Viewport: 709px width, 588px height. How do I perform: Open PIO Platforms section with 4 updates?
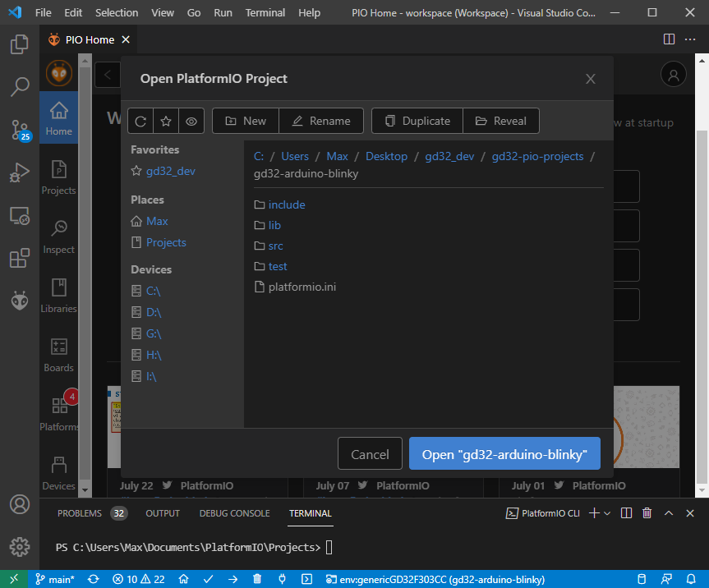click(59, 414)
